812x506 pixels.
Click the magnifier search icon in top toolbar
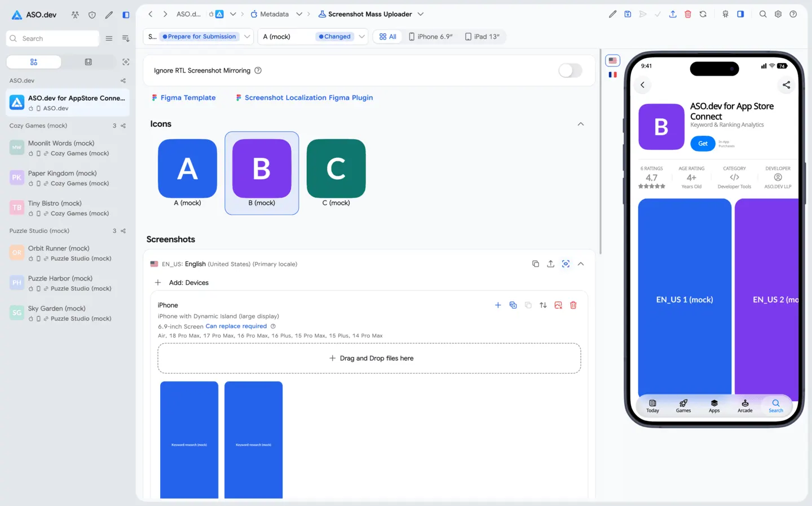[x=763, y=14]
